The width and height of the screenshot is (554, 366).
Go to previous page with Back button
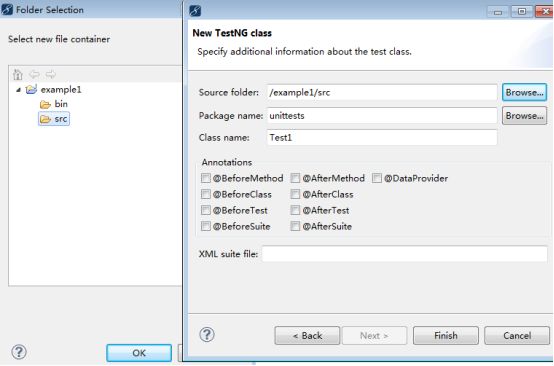307,335
